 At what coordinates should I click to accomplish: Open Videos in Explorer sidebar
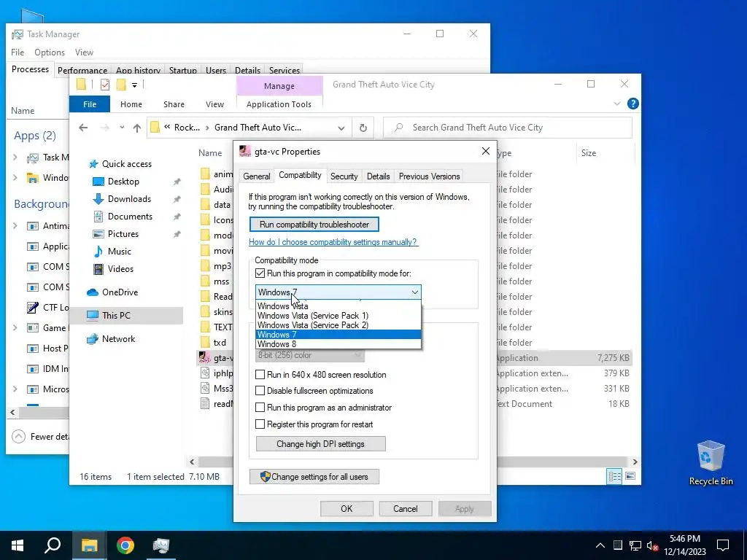[120, 269]
